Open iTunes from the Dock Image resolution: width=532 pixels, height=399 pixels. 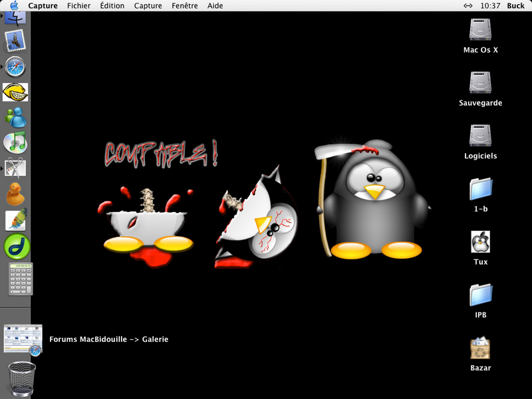coord(15,142)
